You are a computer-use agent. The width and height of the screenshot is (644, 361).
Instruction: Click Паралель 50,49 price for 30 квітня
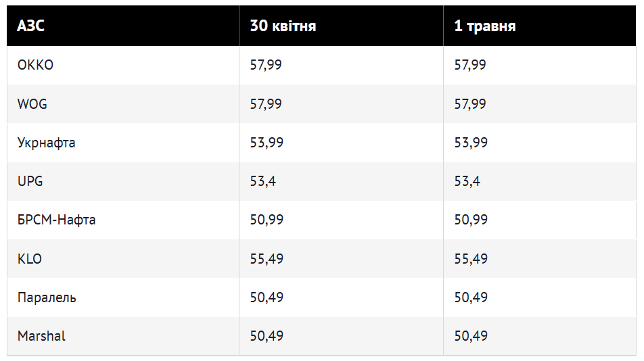click(267, 297)
